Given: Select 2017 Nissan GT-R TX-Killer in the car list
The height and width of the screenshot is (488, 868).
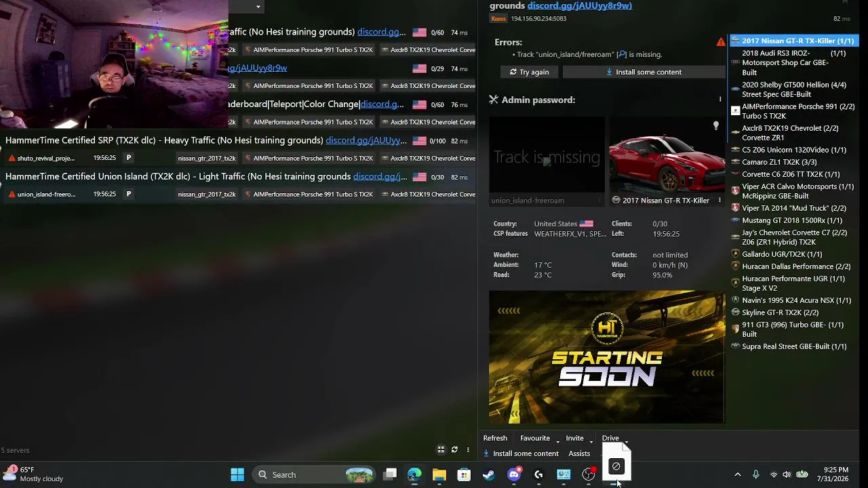Looking at the screenshot, I should pos(794,41).
